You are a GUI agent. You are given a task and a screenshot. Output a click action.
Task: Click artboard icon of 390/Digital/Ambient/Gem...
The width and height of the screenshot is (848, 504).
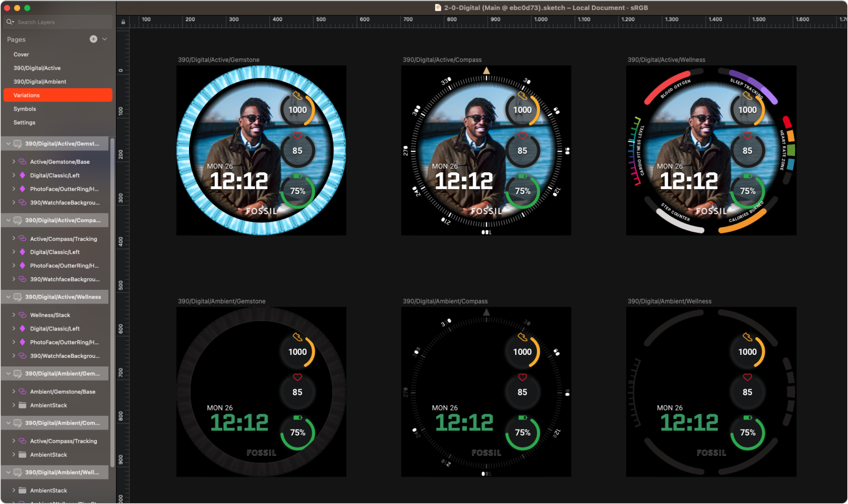(x=17, y=373)
